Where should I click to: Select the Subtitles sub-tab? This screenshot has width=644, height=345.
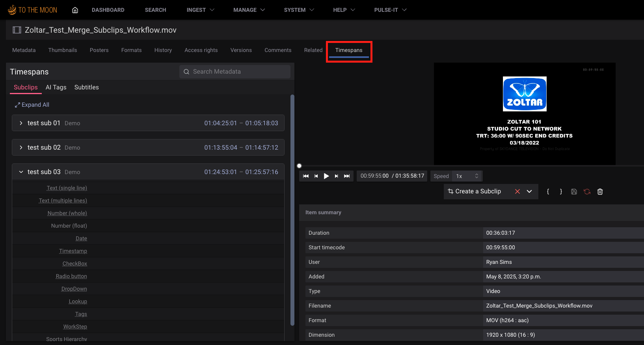(87, 87)
